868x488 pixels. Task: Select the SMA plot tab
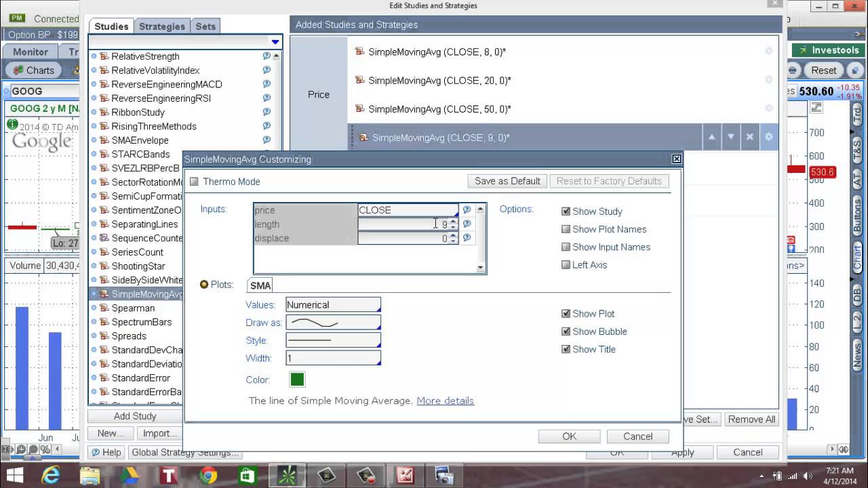(x=260, y=285)
